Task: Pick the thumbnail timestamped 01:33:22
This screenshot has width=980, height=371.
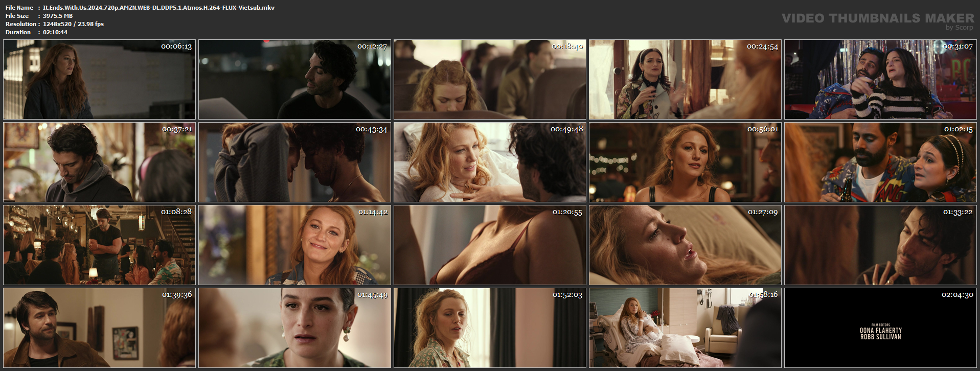Action: click(880, 245)
